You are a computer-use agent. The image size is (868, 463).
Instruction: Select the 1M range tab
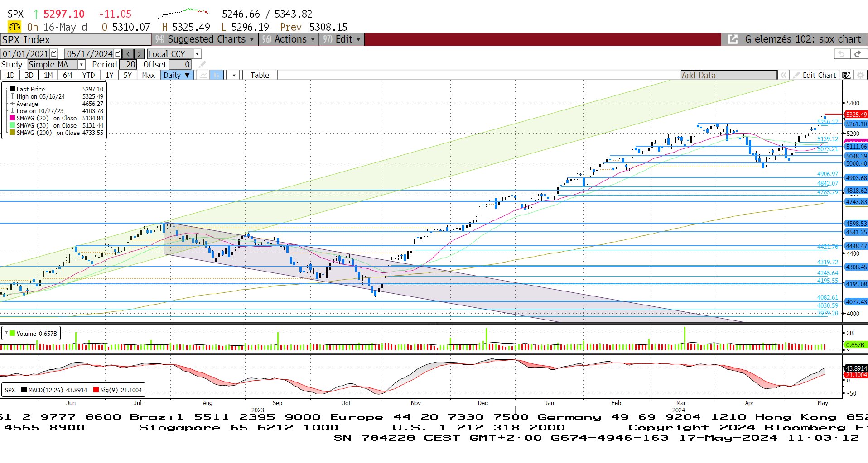(48, 75)
